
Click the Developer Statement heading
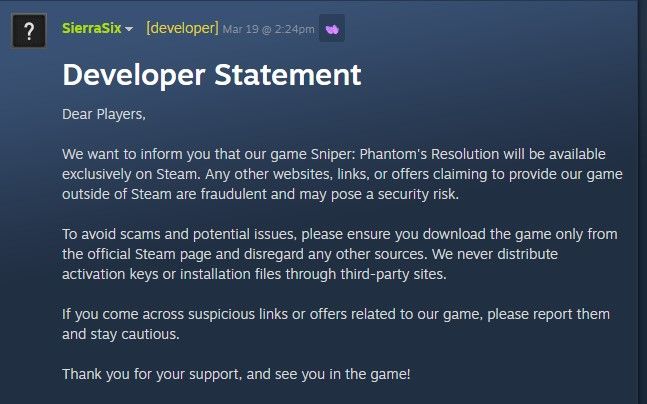pyautogui.click(x=211, y=74)
